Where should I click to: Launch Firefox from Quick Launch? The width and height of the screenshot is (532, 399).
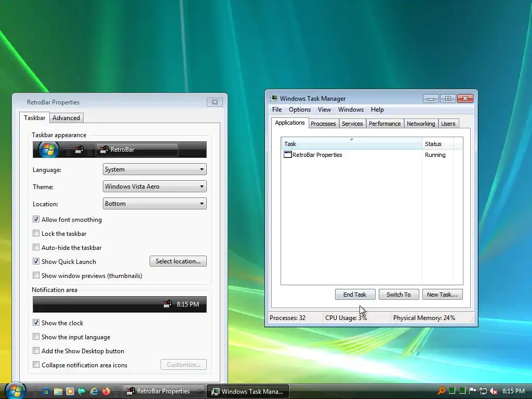pyautogui.click(x=106, y=392)
